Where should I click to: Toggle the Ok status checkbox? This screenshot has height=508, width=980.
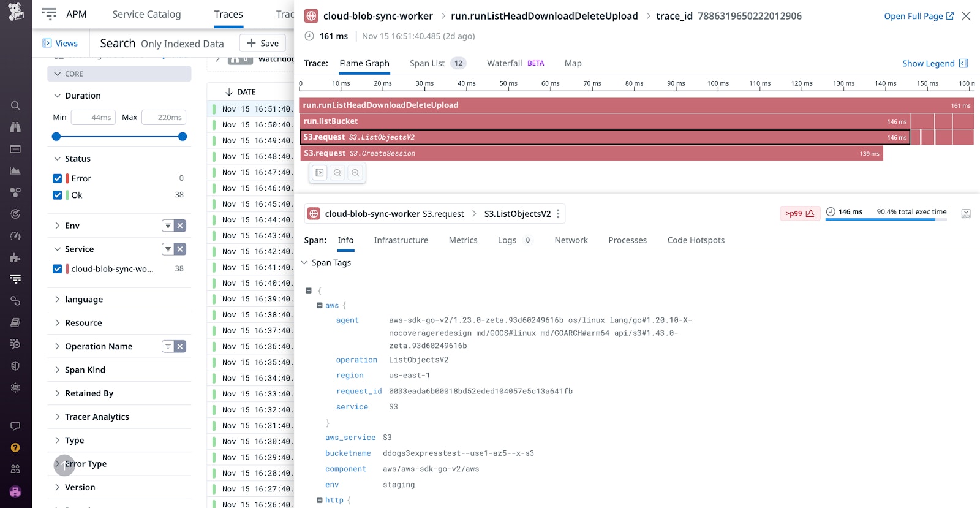[x=58, y=195]
